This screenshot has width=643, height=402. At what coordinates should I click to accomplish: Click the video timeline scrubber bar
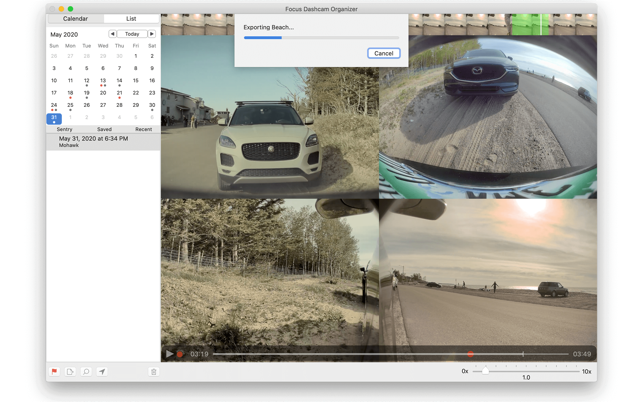(x=390, y=354)
